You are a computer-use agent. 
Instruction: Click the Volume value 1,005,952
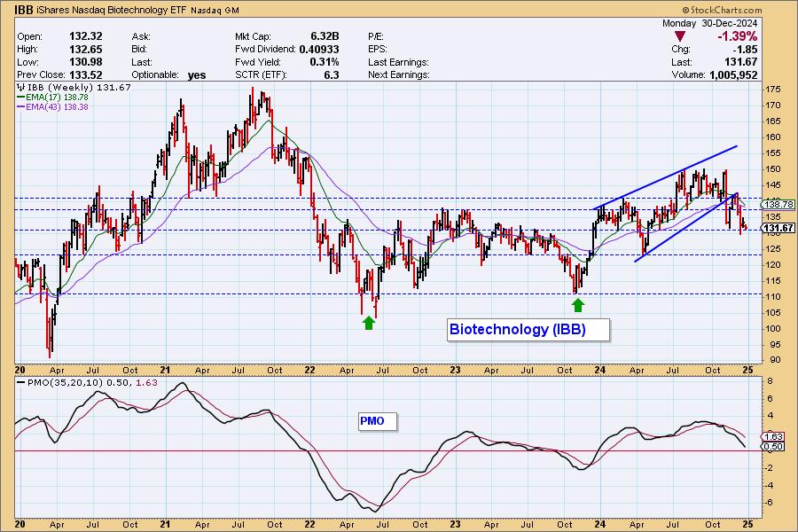point(732,75)
